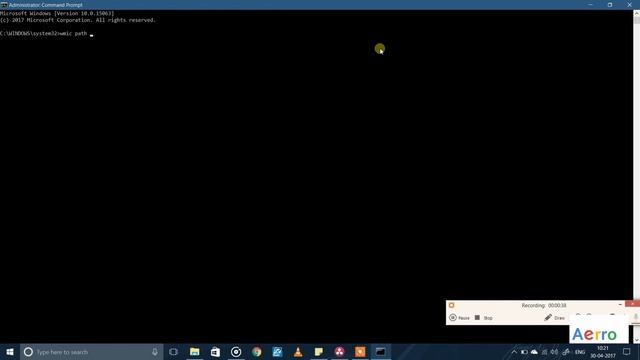
Task: Open Microsoft Store taskbar icon
Action: (216, 352)
